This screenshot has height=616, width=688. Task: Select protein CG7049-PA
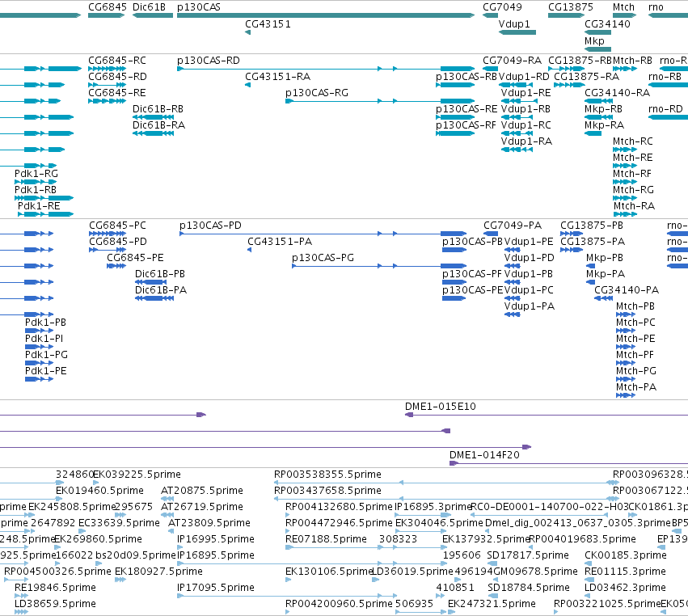pos(491,234)
